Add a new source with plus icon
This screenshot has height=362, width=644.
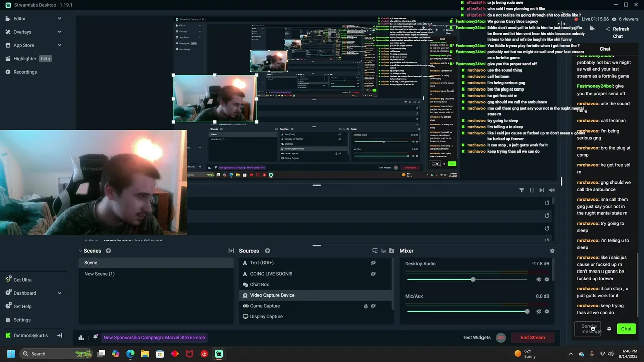click(267, 251)
